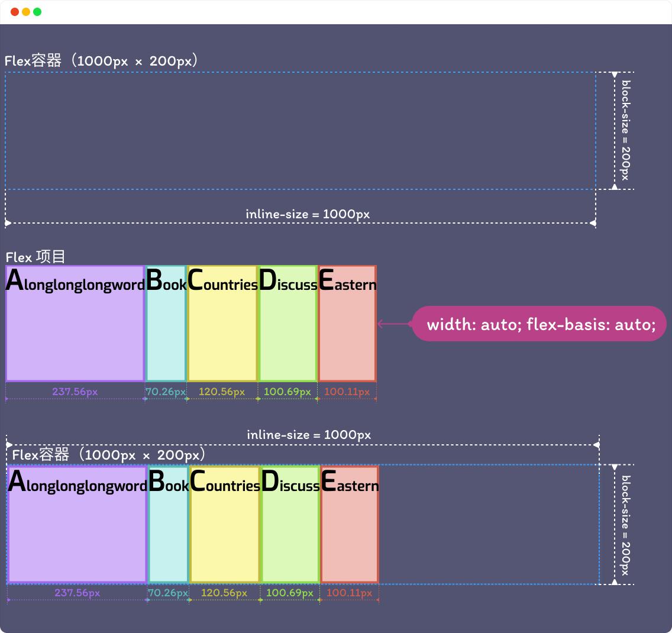The height and width of the screenshot is (633, 672).
Task: Click red Eastern item inside bottom Flex container
Action: [x=350, y=532]
